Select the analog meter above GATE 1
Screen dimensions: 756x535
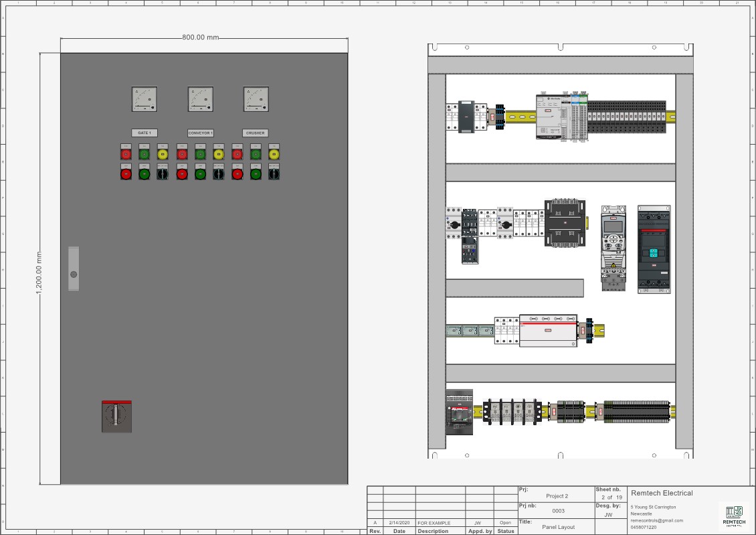pos(144,99)
